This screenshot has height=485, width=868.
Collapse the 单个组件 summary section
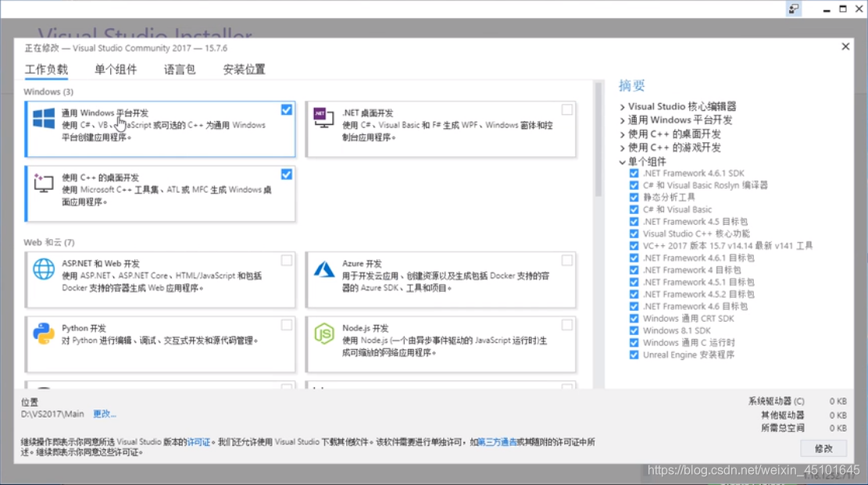pyautogui.click(x=622, y=162)
